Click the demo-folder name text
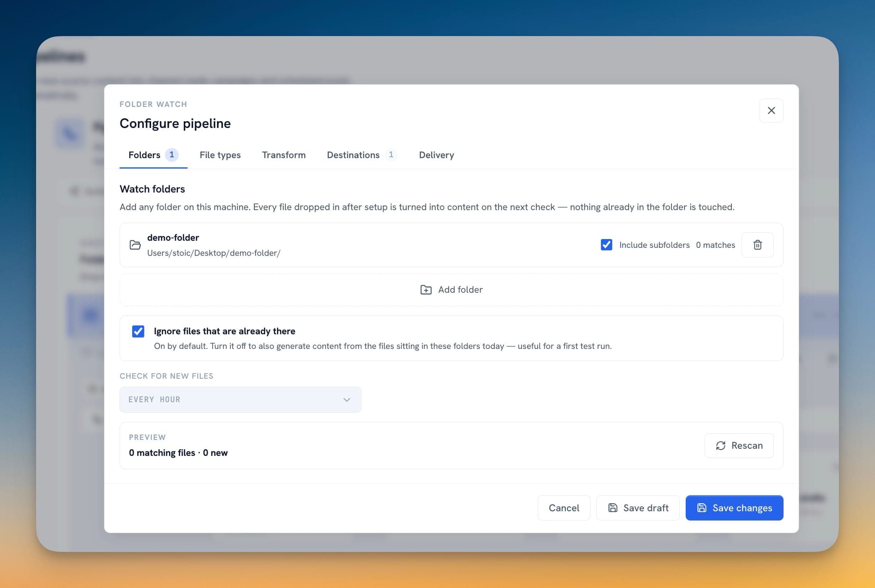This screenshot has width=875, height=588. tap(173, 238)
